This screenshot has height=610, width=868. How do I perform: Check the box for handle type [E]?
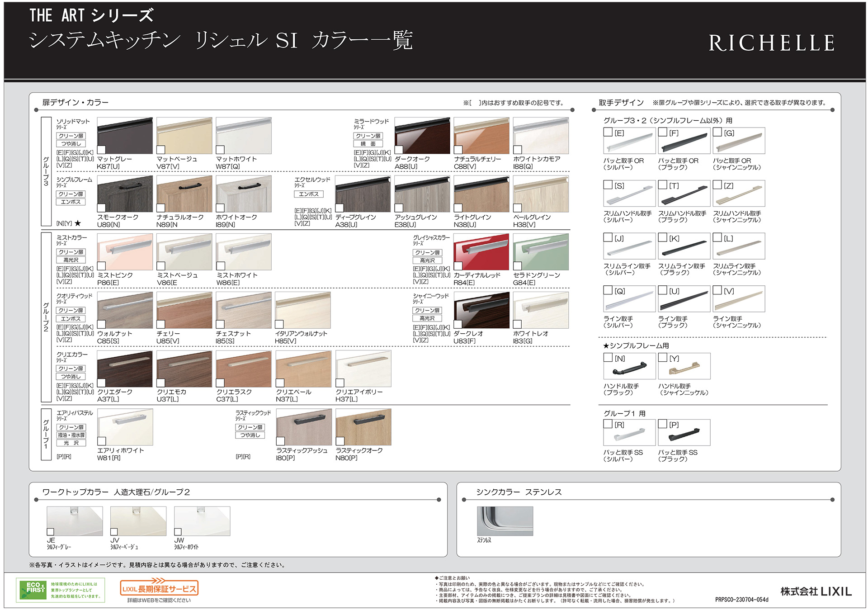(x=608, y=132)
